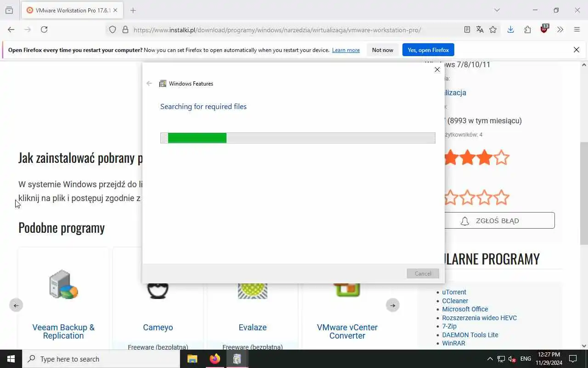Click the second filled rating star
This screenshot has height=368, width=588.
coord(468,158)
